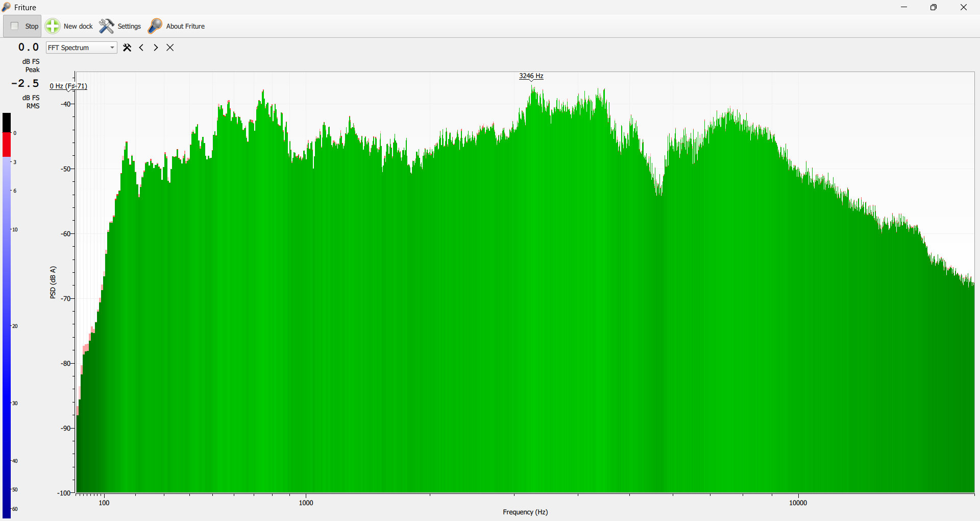Move the dock with the left chevron icon
Screen dimensions: 980x521
point(141,48)
